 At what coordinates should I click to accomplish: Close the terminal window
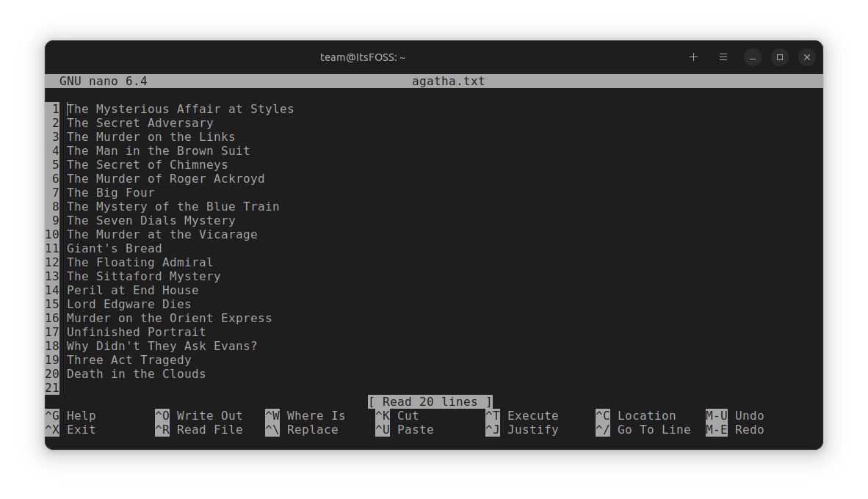pos(806,57)
